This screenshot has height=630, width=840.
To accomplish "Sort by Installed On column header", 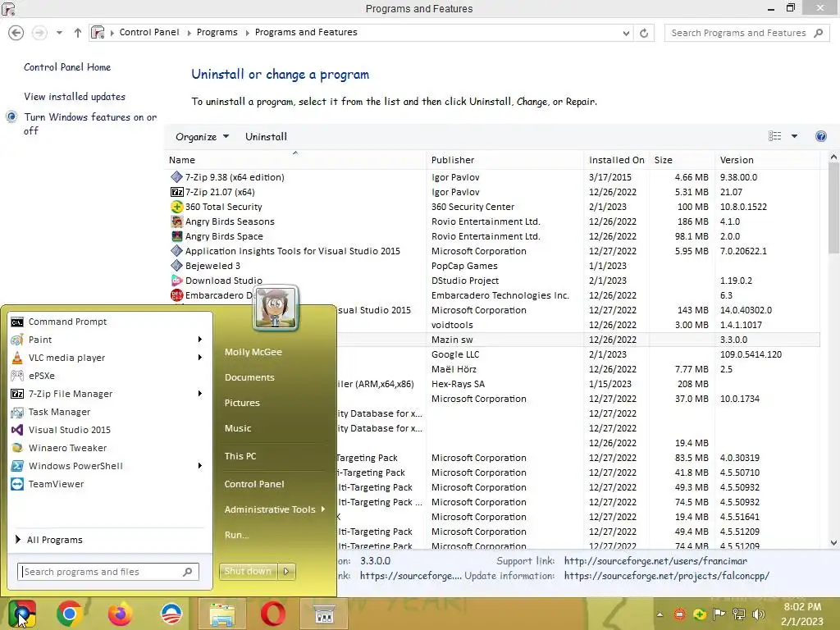I will pos(617,160).
